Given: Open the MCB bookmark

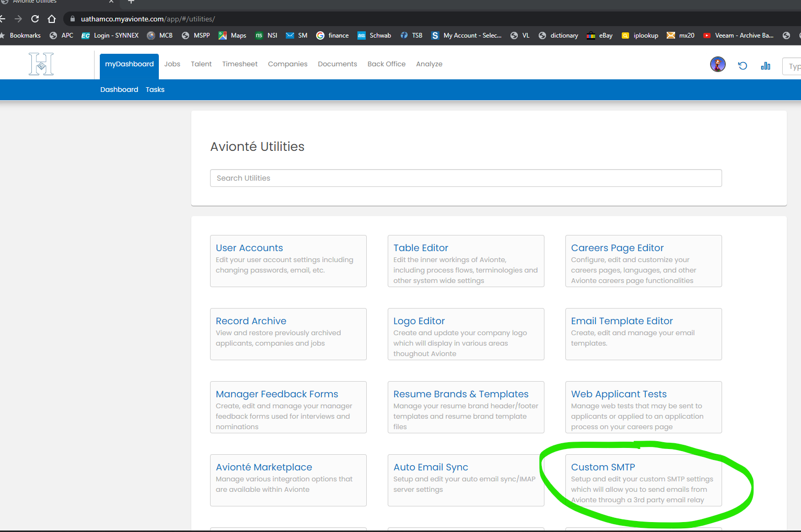Looking at the screenshot, I should tap(160, 36).
